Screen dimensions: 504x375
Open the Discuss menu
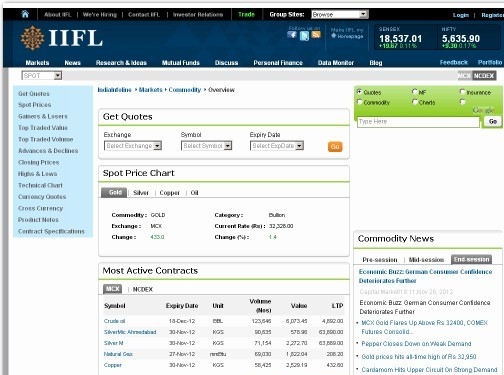pos(226,63)
